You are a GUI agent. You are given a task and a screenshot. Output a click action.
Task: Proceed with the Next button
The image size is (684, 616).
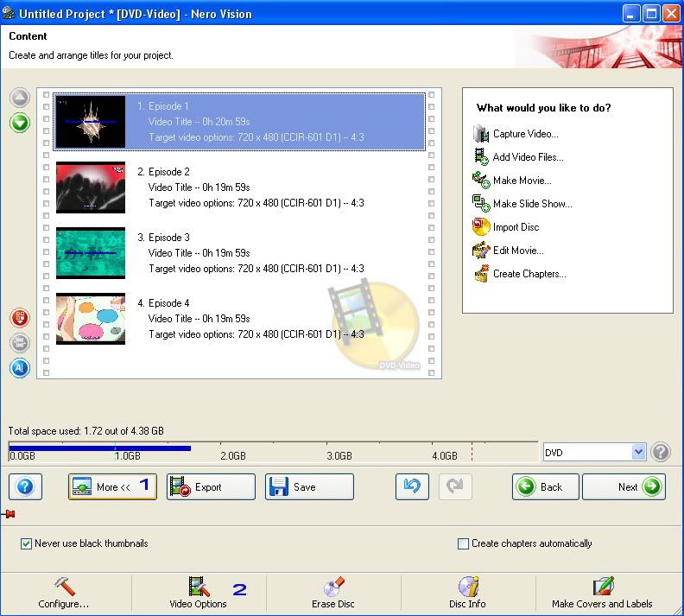tap(624, 486)
